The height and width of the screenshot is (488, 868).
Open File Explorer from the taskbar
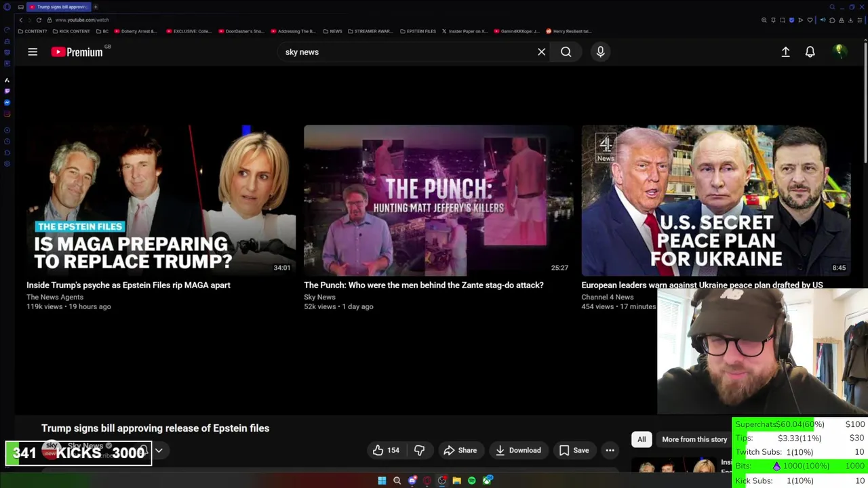point(456,481)
